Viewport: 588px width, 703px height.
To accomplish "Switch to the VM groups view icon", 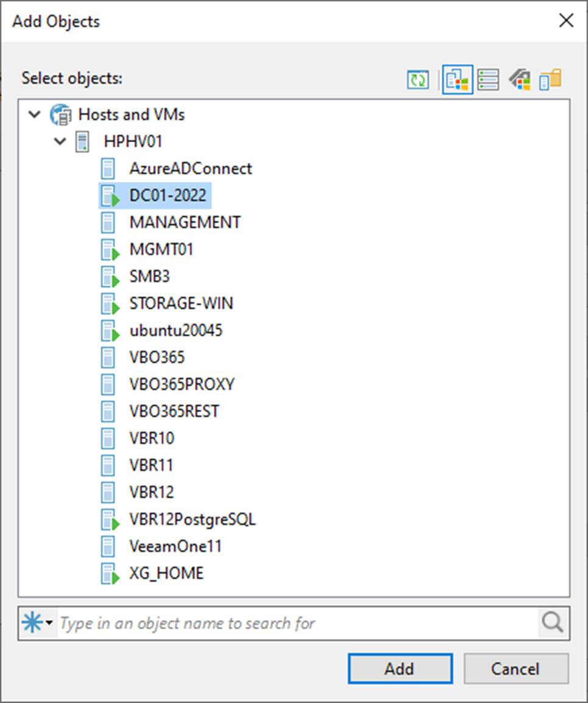I will pos(550,80).
